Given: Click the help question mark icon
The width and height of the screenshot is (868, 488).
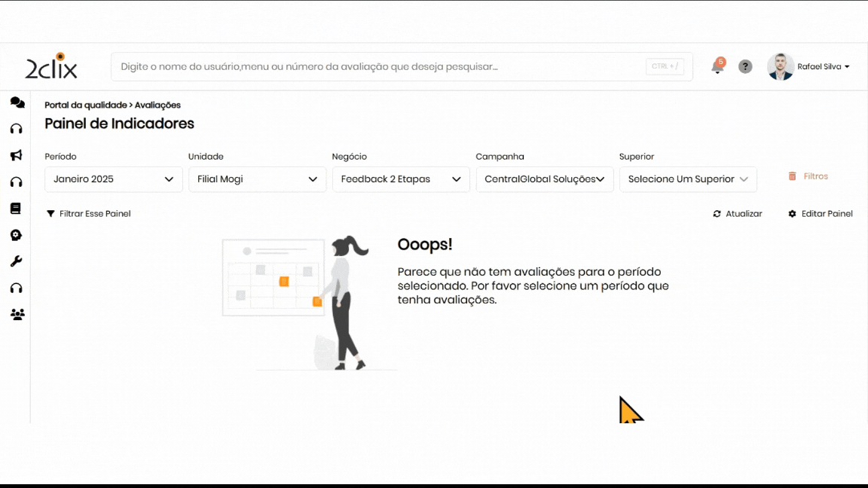Looking at the screenshot, I should pos(745,66).
